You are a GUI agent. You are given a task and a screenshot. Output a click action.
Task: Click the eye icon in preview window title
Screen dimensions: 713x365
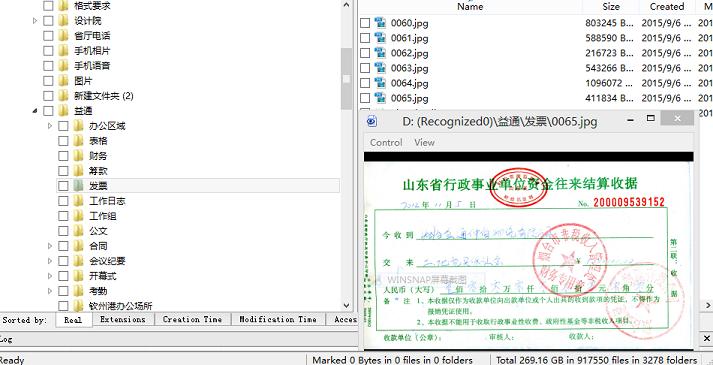(x=372, y=121)
